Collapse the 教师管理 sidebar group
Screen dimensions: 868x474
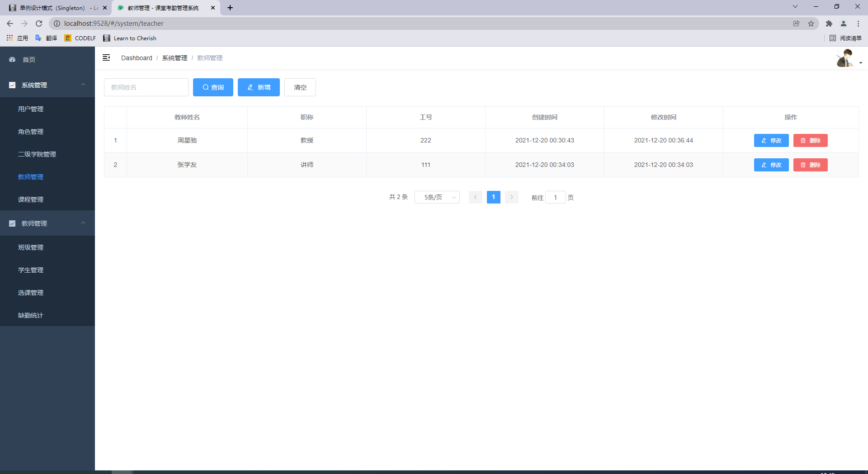coord(83,223)
